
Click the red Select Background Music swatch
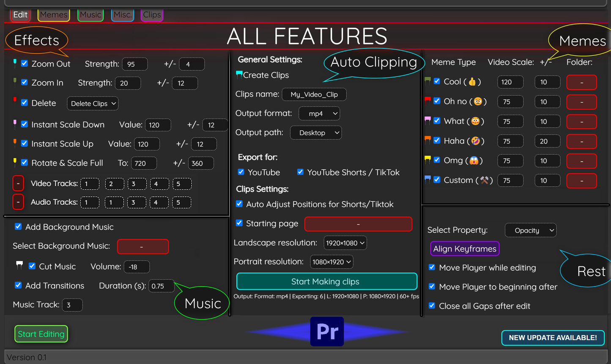pyautogui.click(x=143, y=246)
